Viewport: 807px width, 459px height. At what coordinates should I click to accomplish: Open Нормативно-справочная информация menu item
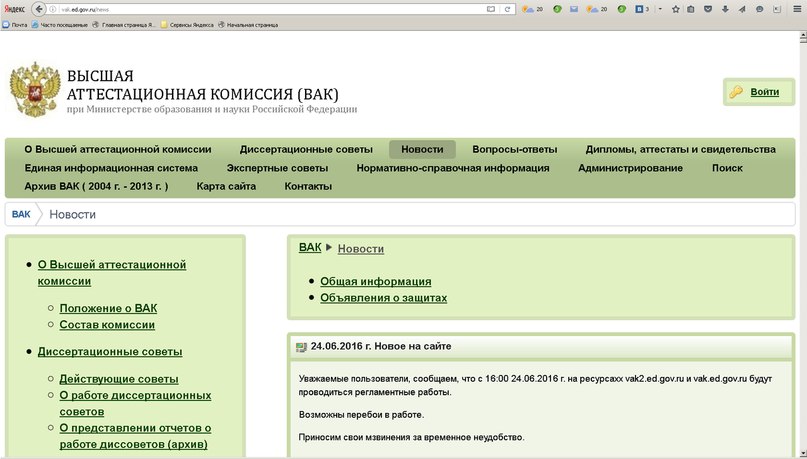pyautogui.click(x=453, y=168)
